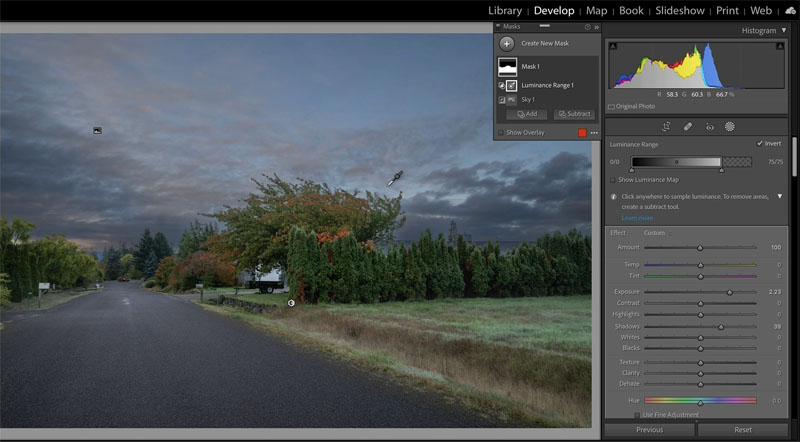Open the Web module
Viewport: 800px width, 442px height.
coord(761,11)
